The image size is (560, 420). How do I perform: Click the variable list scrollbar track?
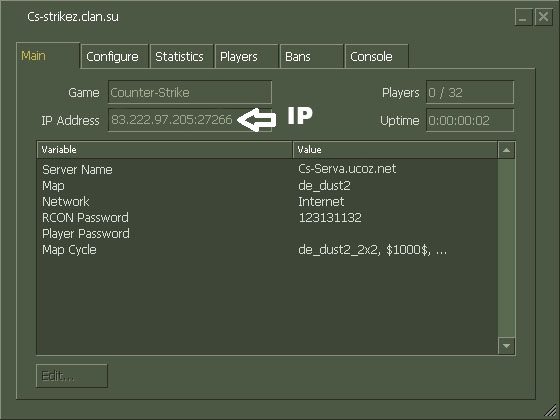506,248
